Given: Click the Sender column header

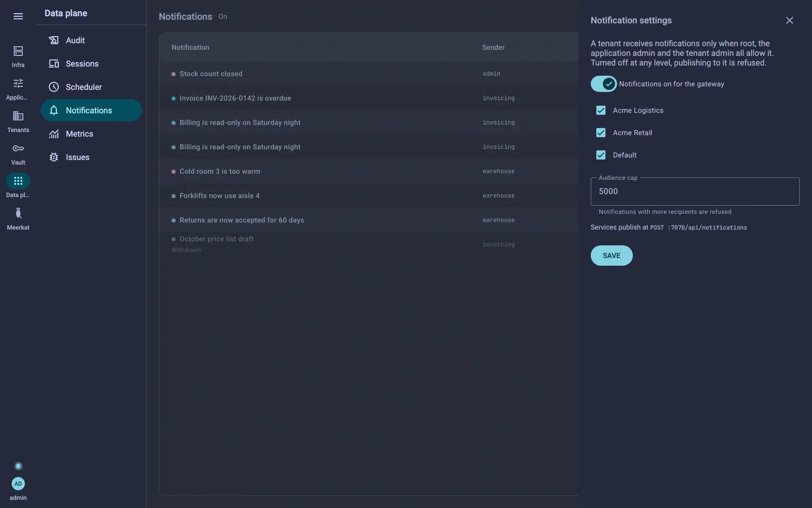Looking at the screenshot, I should point(493,47).
